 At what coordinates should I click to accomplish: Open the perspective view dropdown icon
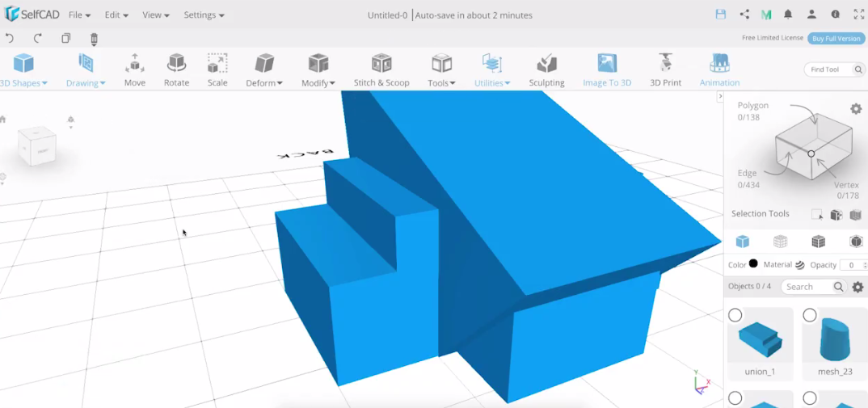point(71,120)
